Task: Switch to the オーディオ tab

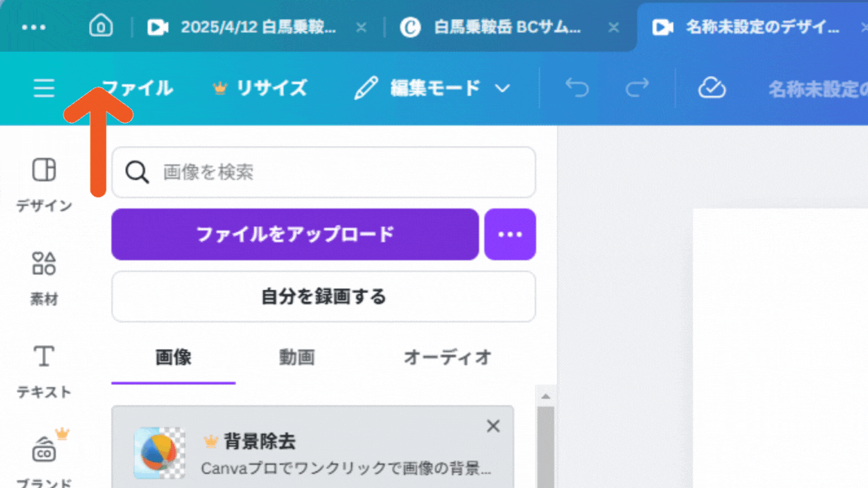Action: [x=447, y=357]
